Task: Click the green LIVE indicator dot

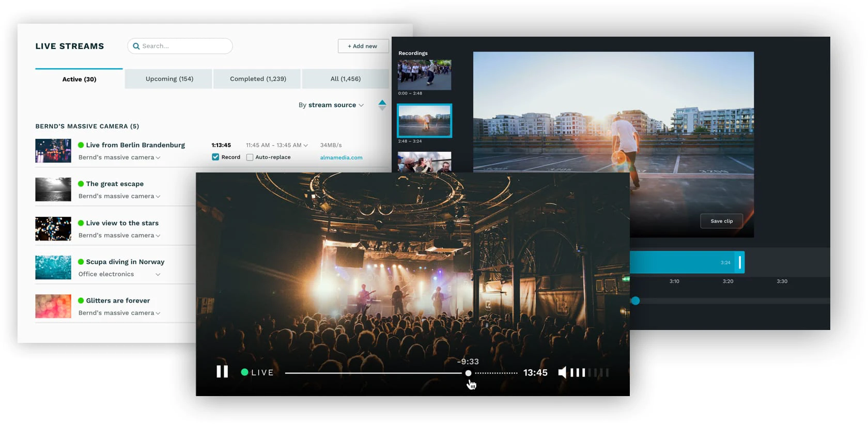Action: [x=244, y=372]
